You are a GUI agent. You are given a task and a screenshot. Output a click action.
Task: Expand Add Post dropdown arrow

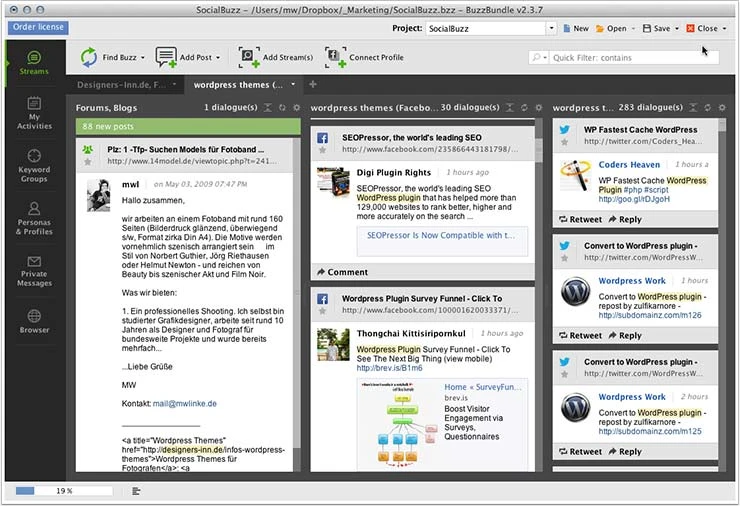point(218,58)
